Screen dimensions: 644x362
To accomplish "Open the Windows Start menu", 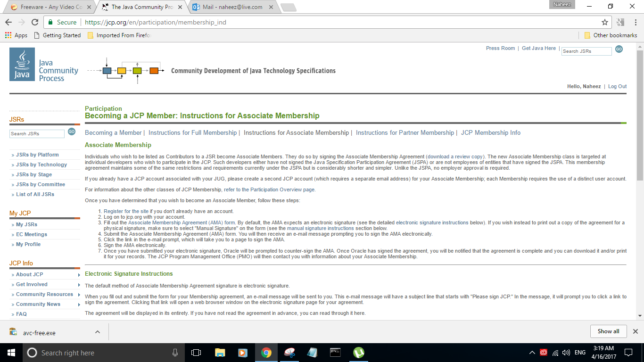I will point(10,353).
